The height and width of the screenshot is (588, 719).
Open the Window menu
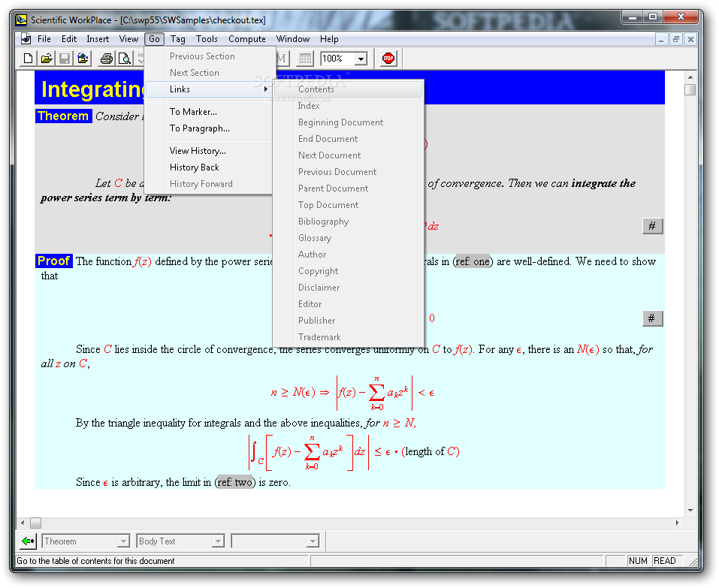293,39
